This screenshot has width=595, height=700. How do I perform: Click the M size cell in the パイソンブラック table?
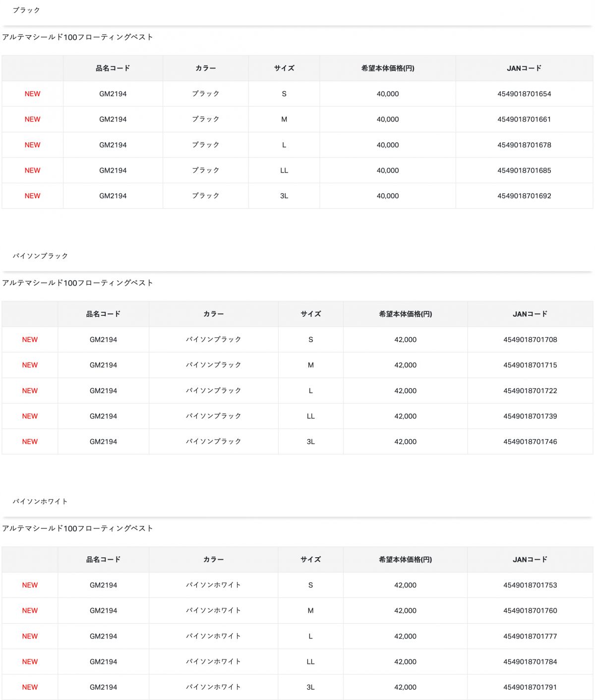coord(311,365)
